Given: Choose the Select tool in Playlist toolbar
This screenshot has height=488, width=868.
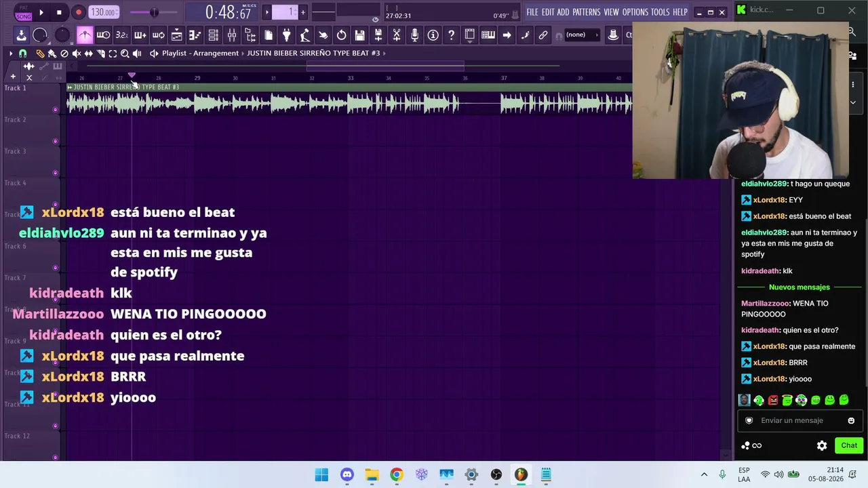Looking at the screenshot, I should pyautogui.click(x=113, y=54).
